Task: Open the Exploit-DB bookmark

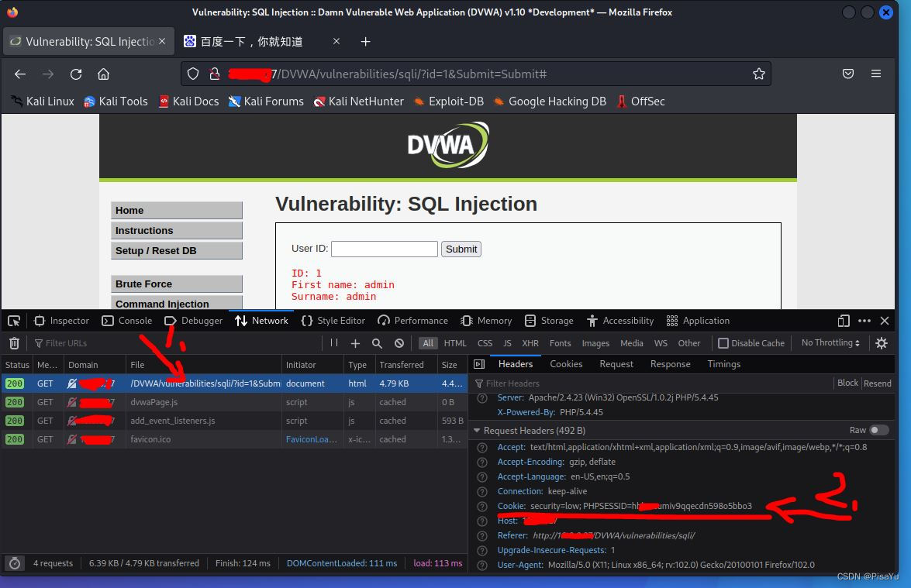Action: coord(448,101)
